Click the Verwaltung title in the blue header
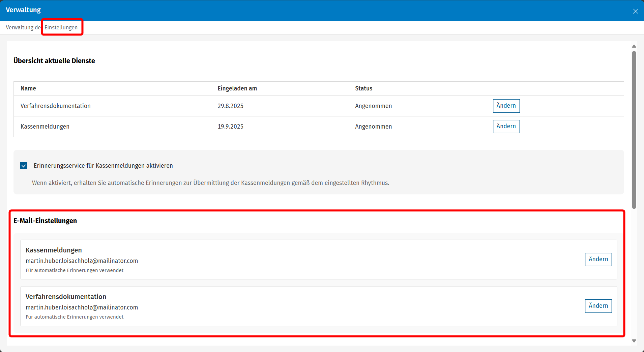The height and width of the screenshot is (352, 644). [23, 10]
